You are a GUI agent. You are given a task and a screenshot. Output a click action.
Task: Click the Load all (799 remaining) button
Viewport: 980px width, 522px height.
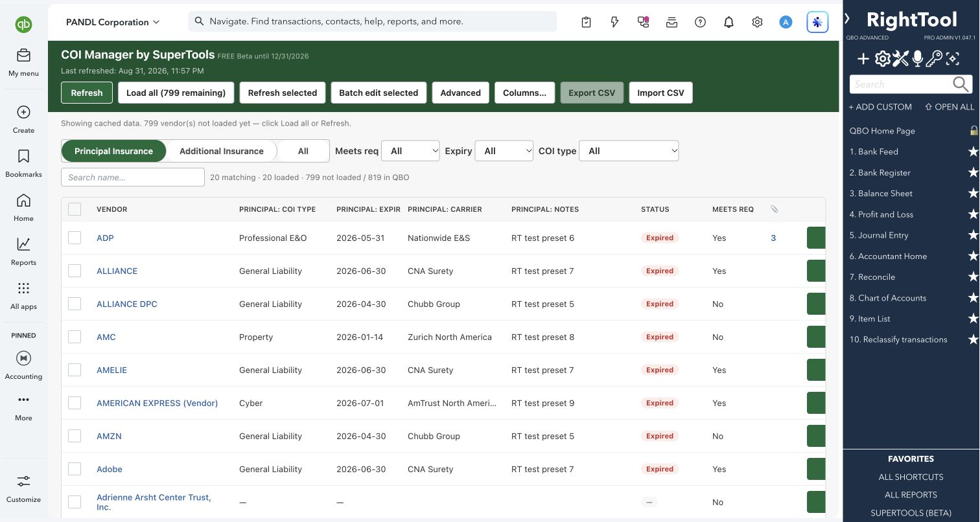click(x=176, y=93)
